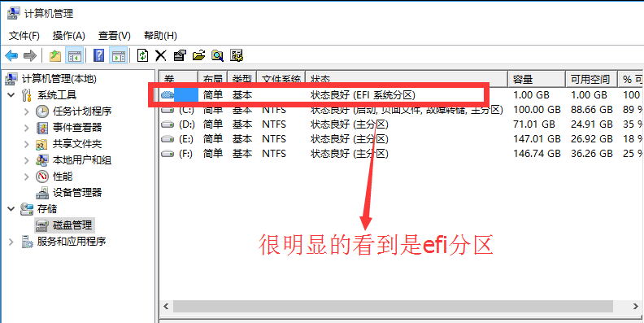The width and height of the screenshot is (644, 323).
Task: Select 磁盘管理 in the tree
Action: 72,225
